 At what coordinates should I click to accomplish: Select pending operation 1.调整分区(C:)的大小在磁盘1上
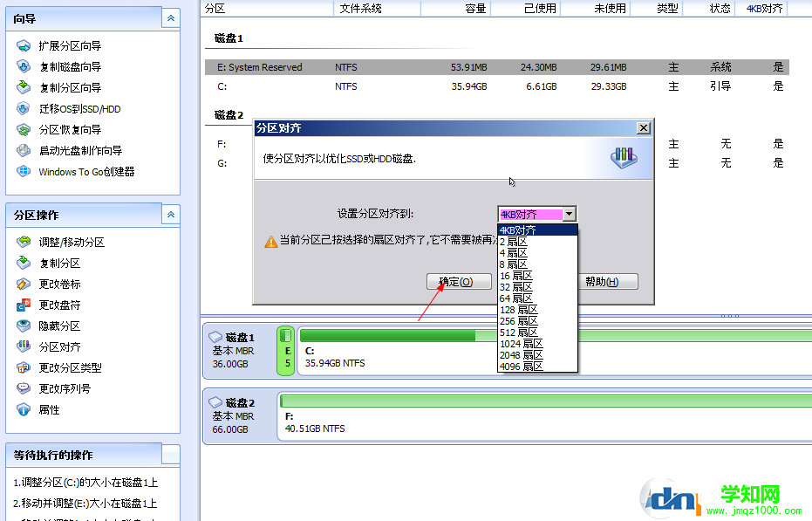[x=85, y=482]
